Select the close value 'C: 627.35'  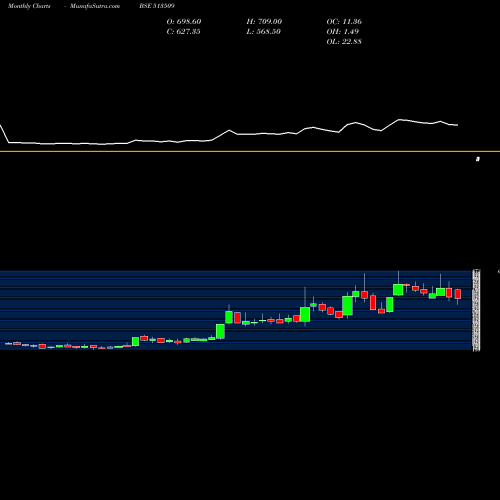point(183,32)
